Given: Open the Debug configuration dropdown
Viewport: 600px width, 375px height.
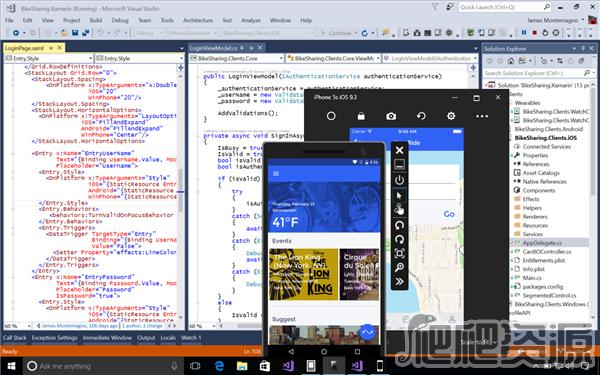Looking at the screenshot, I should [150, 33].
